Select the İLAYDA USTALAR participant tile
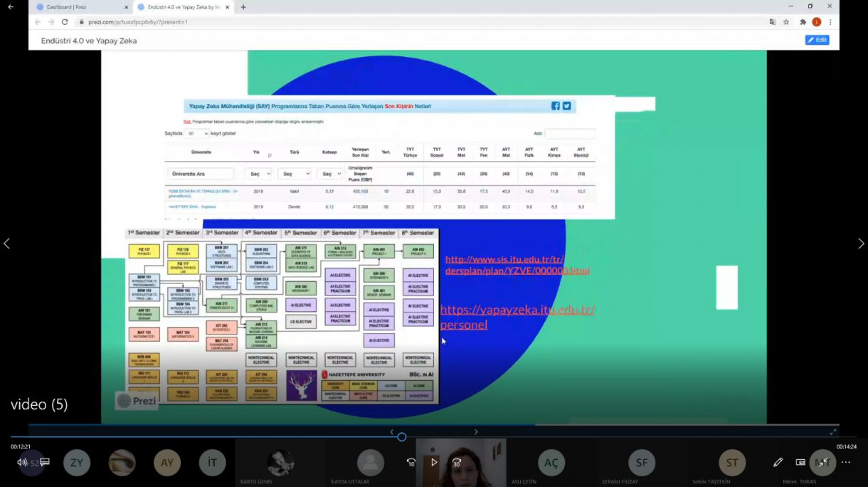The height and width of the screenshot is (487, 868). (x=371, y=463)
